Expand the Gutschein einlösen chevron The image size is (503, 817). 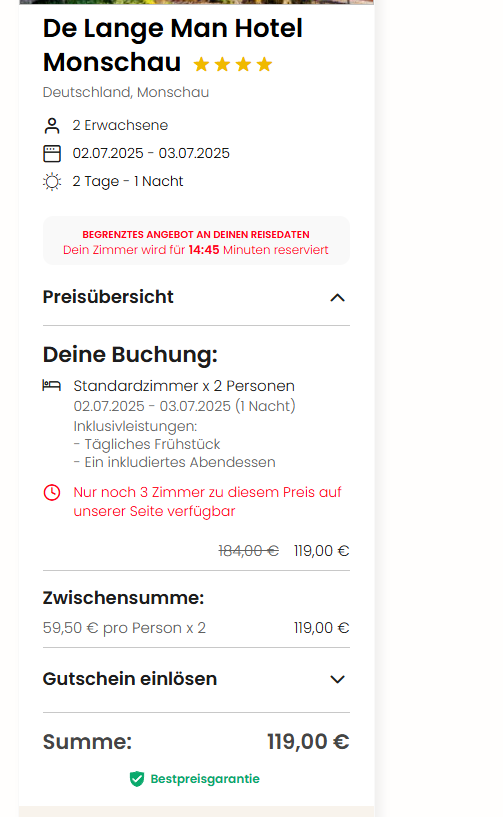(337, 679)
